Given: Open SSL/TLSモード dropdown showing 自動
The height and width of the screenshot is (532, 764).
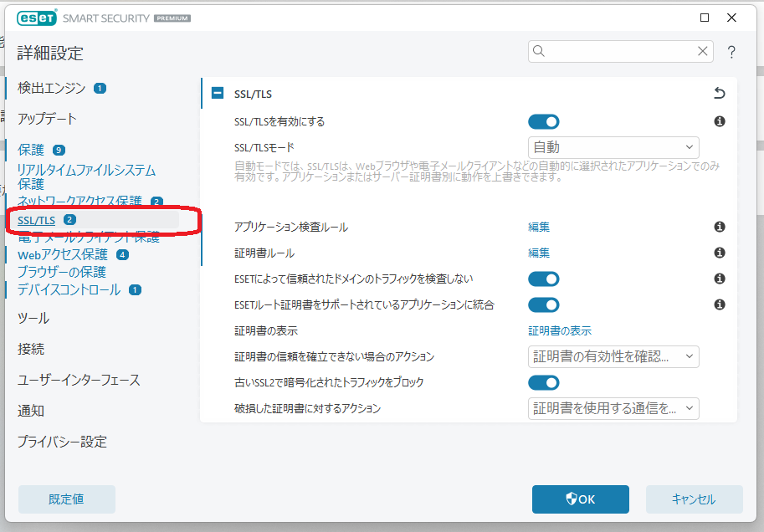Looking at the screenshot, I should (x=613, y=147).
